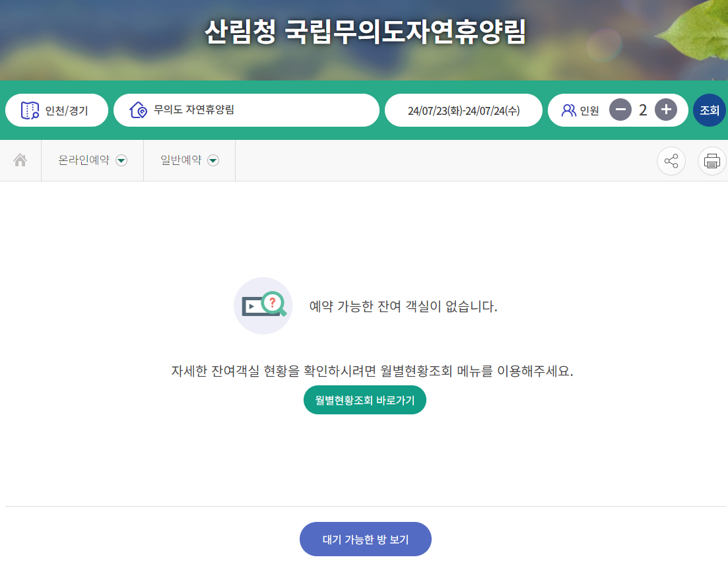Click the 조회 search button
This screenshot has width=728, height=578.
tap(710, 110)
